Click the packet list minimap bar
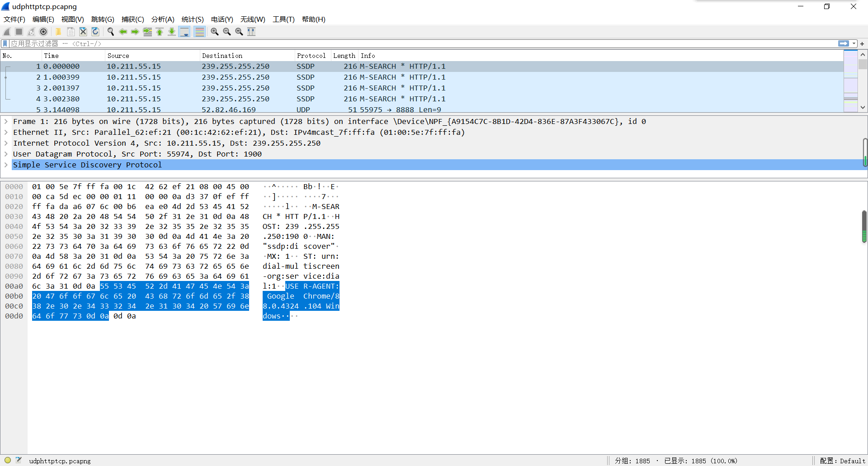 (851, 81)
